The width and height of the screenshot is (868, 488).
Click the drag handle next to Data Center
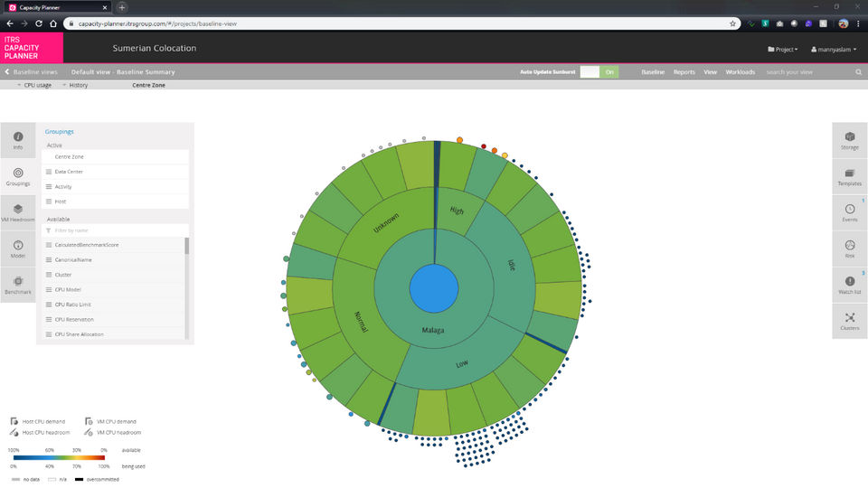tap(49, 172)
